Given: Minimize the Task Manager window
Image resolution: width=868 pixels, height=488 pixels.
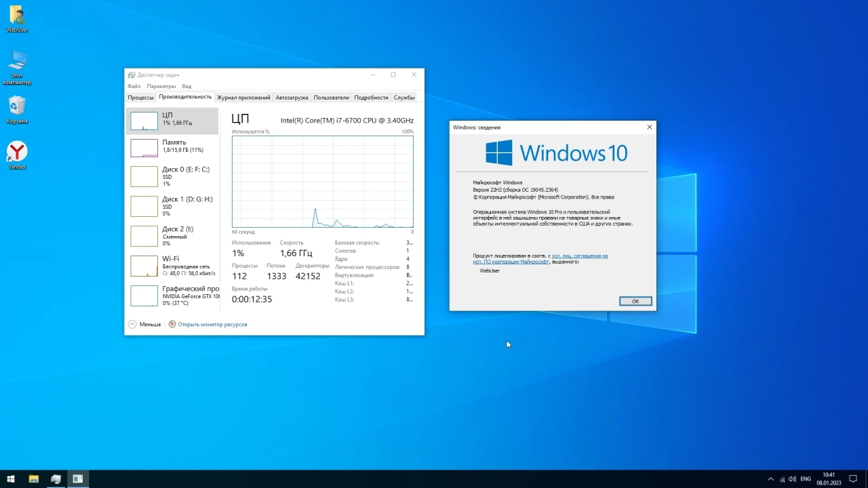Looking at the screenshot, I should click(372, 75).
